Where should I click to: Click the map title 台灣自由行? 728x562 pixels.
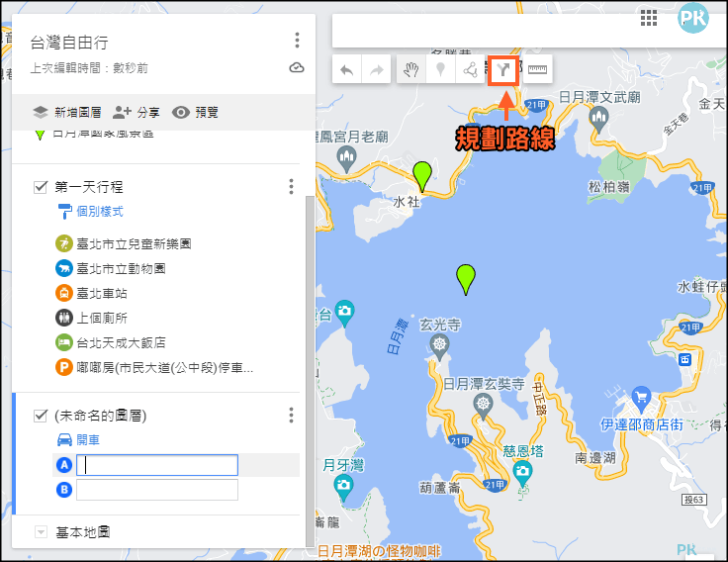(x=69, y=43)
